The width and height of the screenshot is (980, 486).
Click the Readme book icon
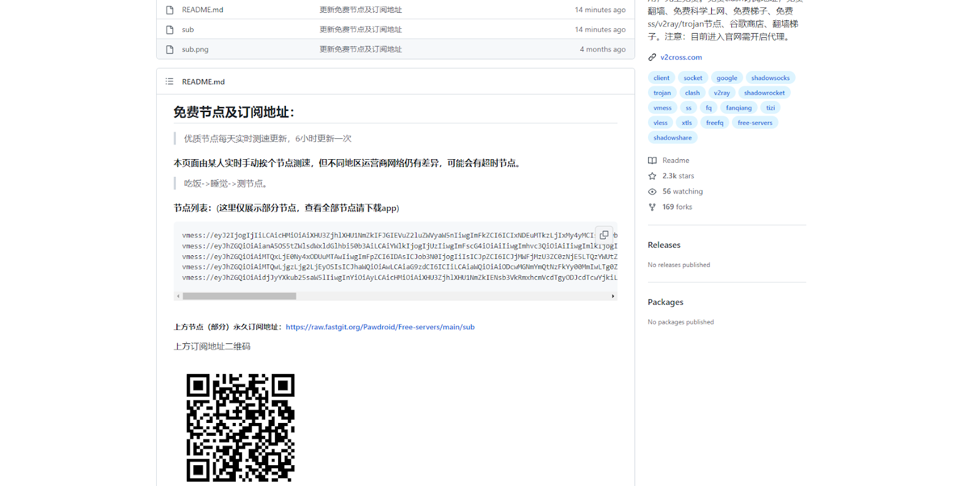(652, 160)
